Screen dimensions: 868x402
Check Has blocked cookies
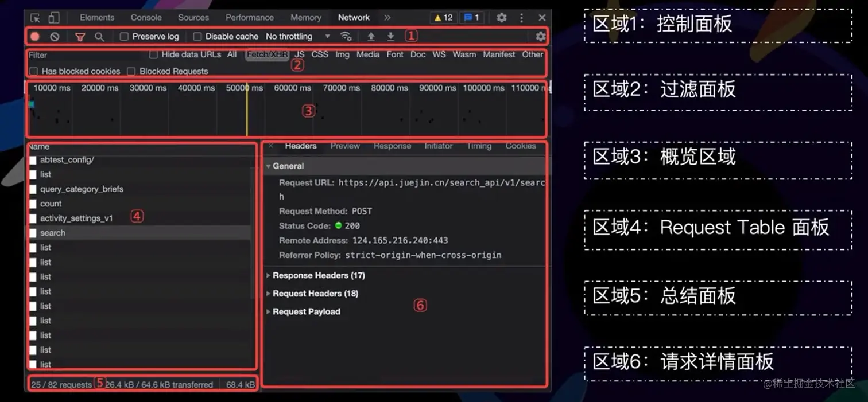(33, 71)
